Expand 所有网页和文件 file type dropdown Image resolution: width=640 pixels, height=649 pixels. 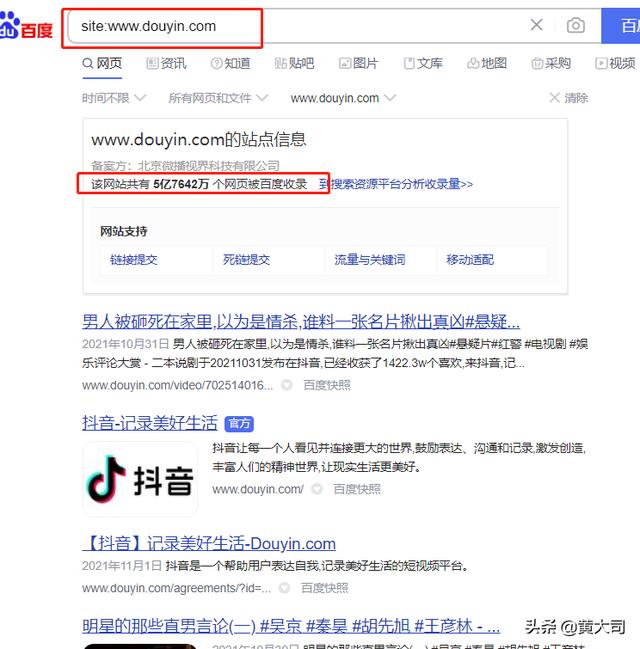[218, 98]
